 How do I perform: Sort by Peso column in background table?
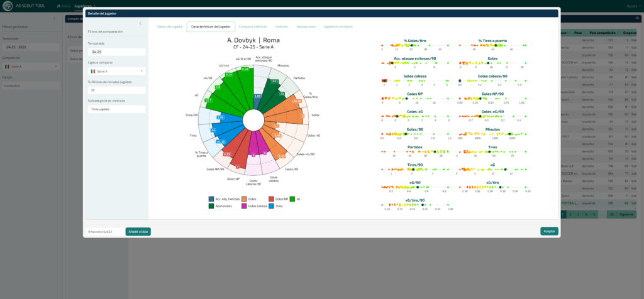tap(578, 33)
